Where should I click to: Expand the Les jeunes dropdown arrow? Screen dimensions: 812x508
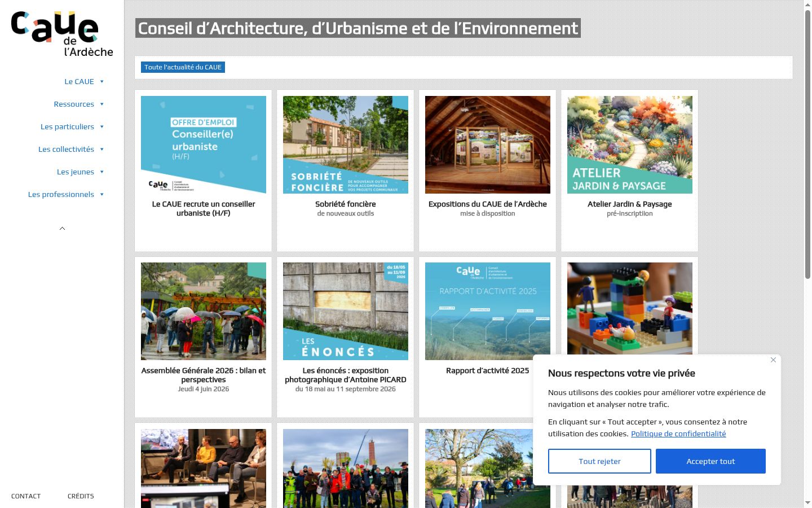[x=102, y=172]
